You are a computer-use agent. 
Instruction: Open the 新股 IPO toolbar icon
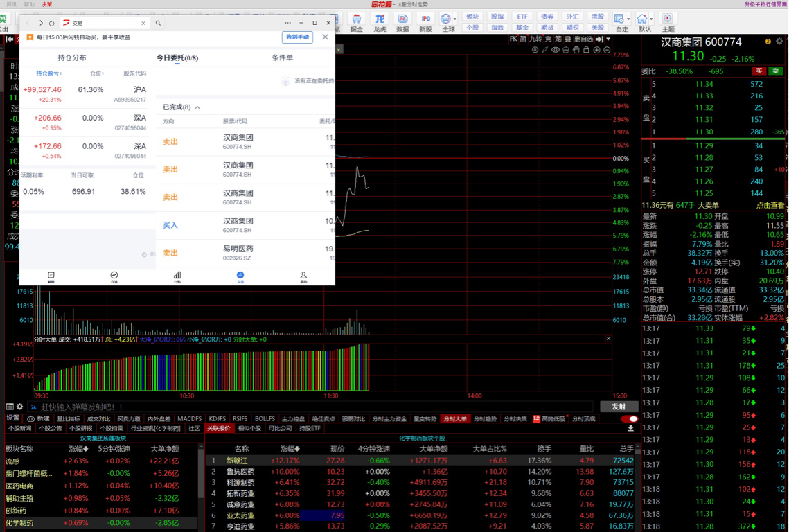426,23
